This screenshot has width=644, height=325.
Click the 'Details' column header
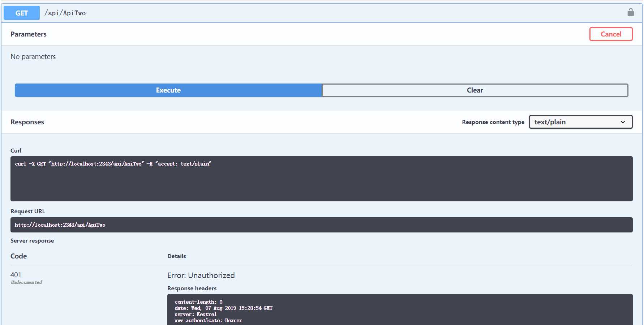click(x=177, y=256)
